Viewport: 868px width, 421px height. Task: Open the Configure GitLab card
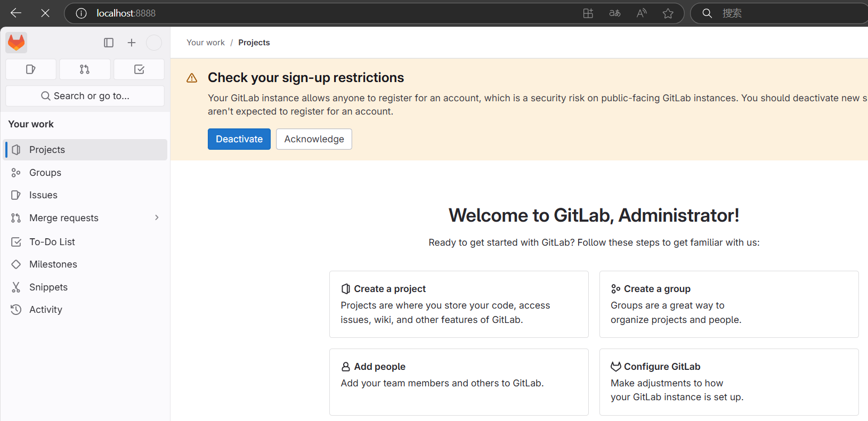tap(729, 382)
